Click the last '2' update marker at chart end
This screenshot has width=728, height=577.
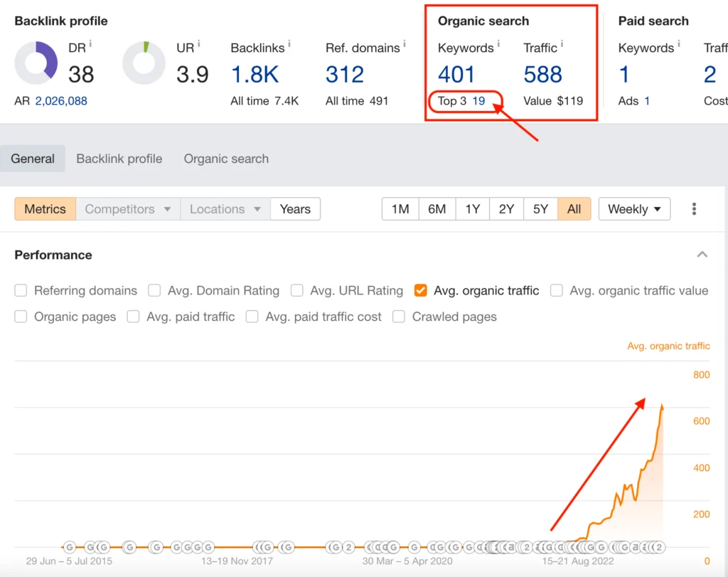tap(659, 547)
